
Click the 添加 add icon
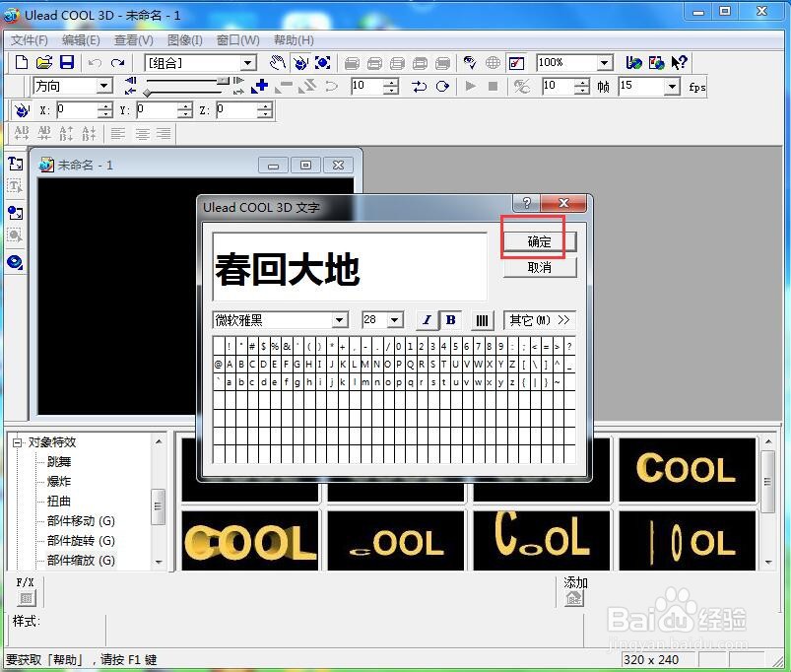coord(574,598)
